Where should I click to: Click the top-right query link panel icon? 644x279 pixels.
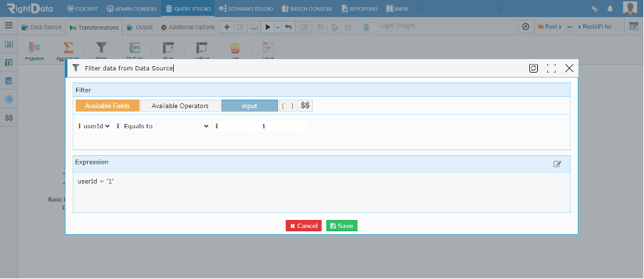[x=634, y=26]
